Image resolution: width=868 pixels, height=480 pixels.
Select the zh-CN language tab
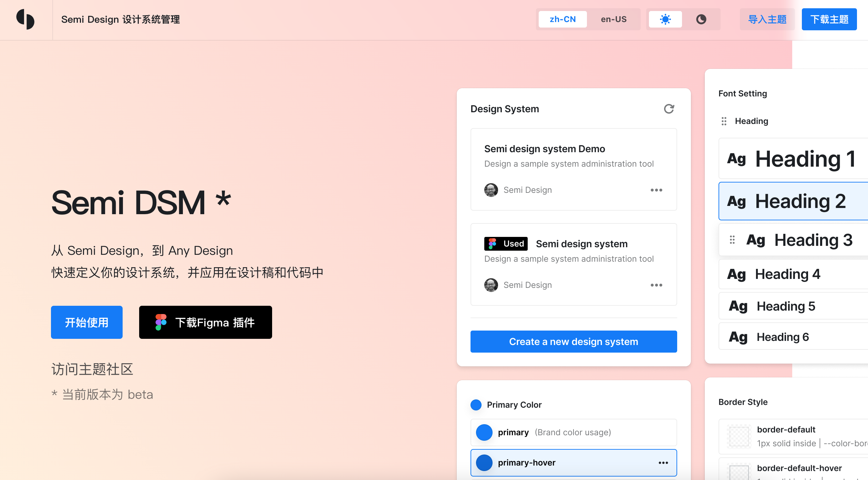562,19
